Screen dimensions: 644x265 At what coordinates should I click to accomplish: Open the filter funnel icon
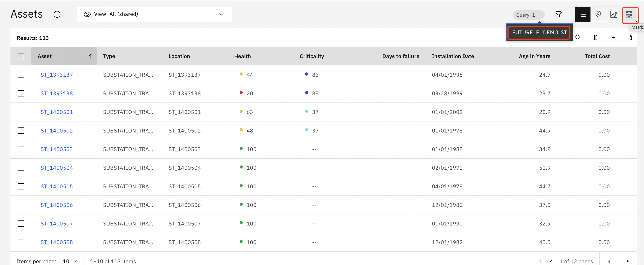pos(559,15)
